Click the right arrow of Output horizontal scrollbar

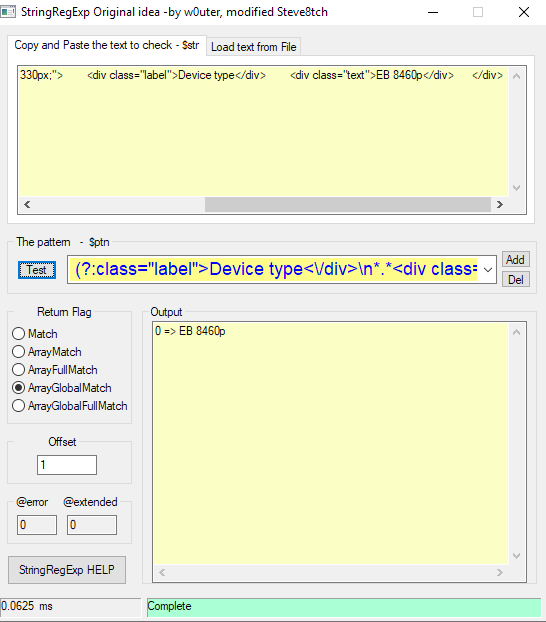coord(500,572)
